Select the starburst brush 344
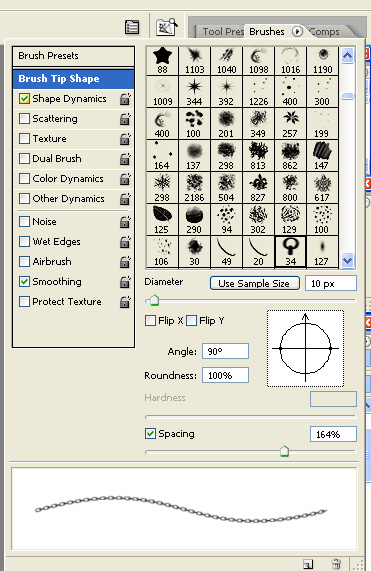Image resolution: width=371 pixels, height=571 pixels. 194,92
